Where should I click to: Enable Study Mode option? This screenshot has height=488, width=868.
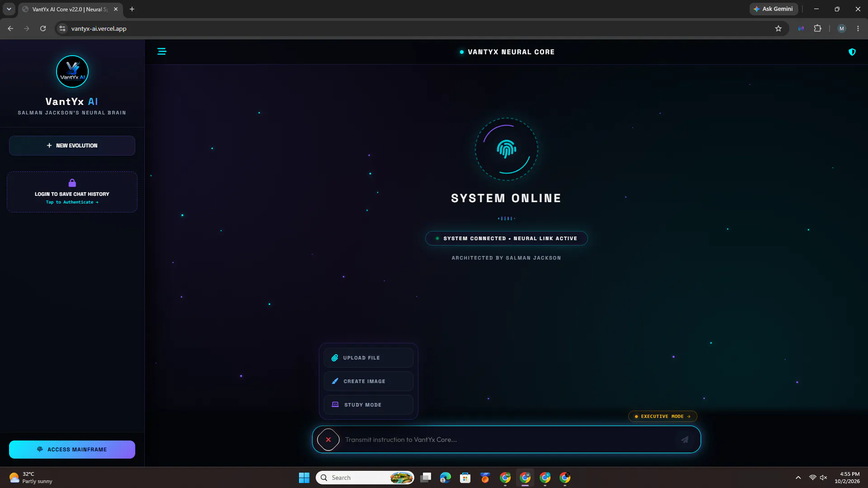[368, 405]
